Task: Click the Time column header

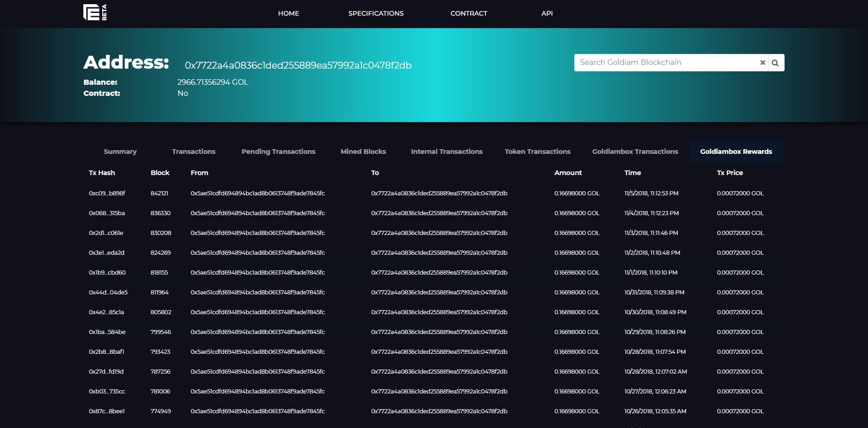Action: click(633, 173)
